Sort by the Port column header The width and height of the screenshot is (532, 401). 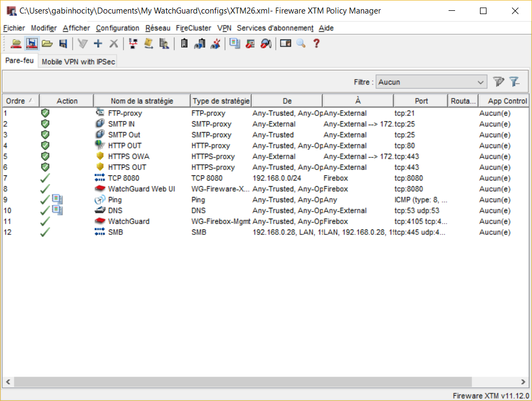tap(421, 101)
